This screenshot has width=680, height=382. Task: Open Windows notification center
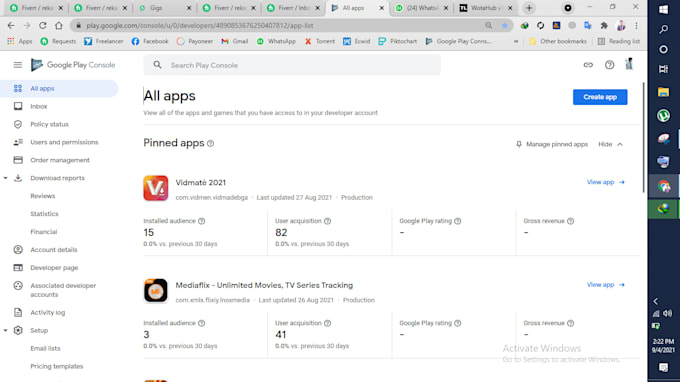pos(664,368)
